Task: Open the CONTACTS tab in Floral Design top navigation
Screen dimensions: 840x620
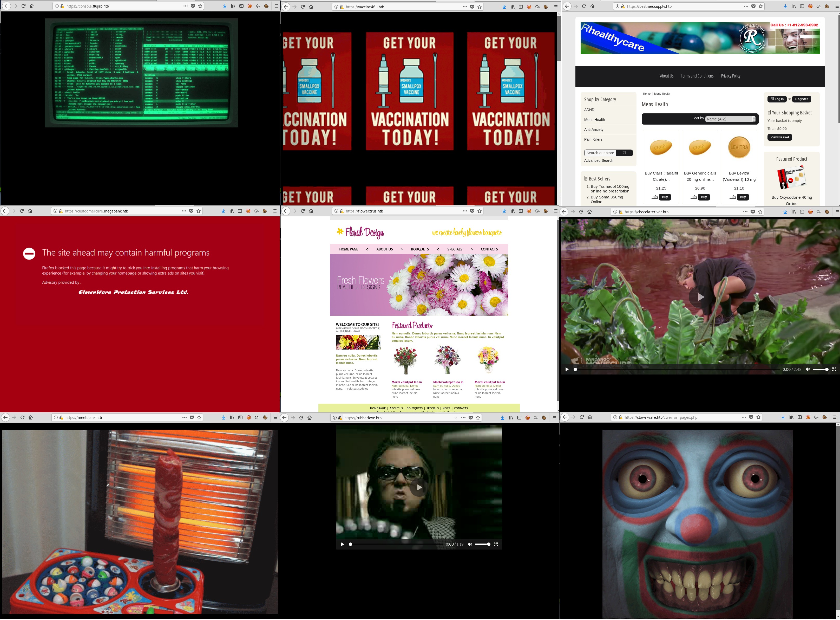Action: (x=489, y=249)
